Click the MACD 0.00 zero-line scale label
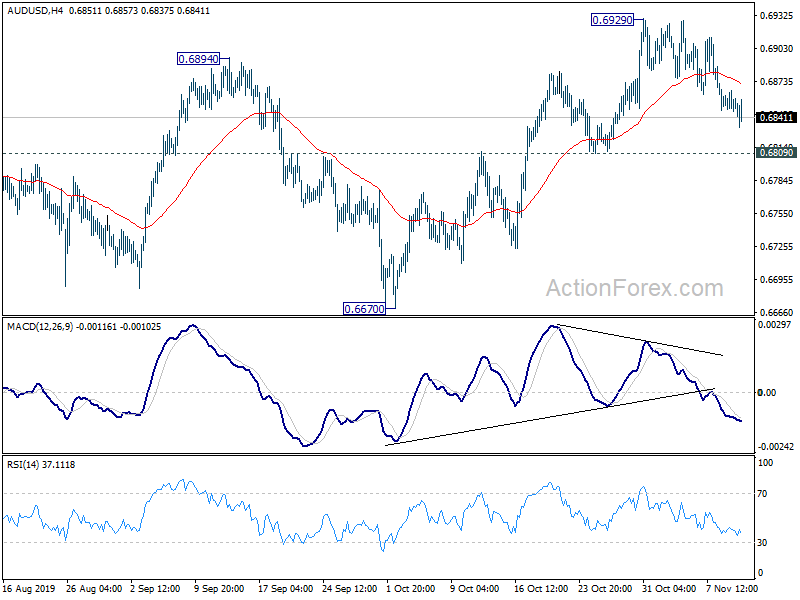The width and height of the screenshot is (800, 600). tap(767, 392)
